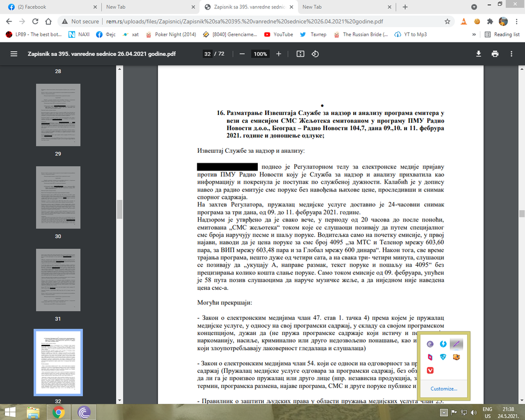Click the cookie extension icon
Viewport: 525px width, 420px height.
pos(477,22)
